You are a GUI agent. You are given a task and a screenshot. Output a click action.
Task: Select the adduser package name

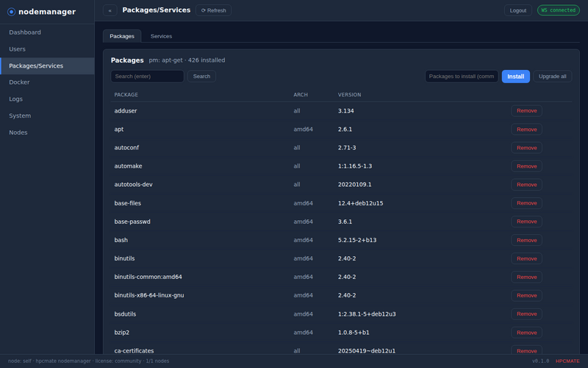(126, 111)
